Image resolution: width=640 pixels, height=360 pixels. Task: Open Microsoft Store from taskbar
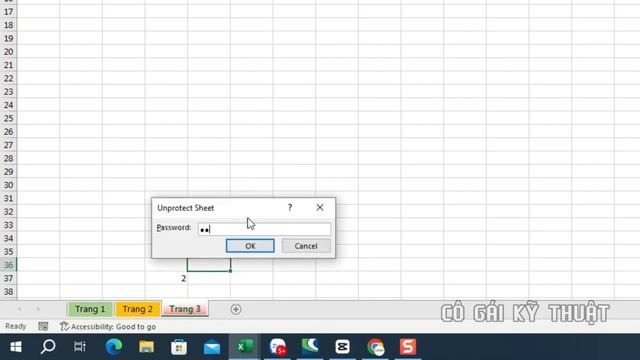179,347
